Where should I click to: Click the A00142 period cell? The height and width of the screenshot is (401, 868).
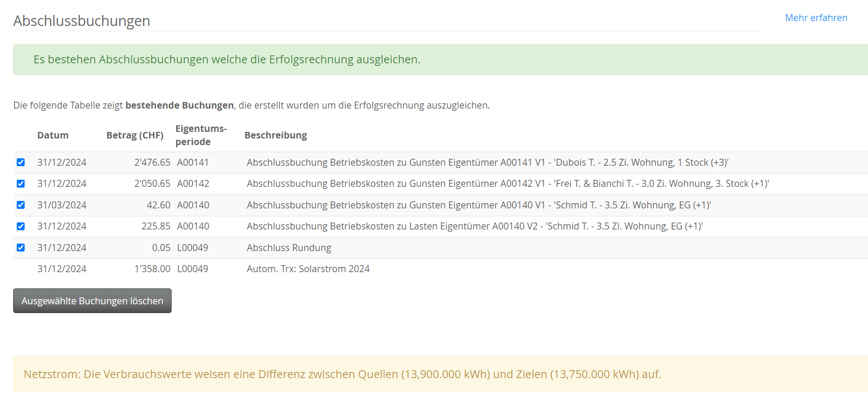[x=193, y=184]
